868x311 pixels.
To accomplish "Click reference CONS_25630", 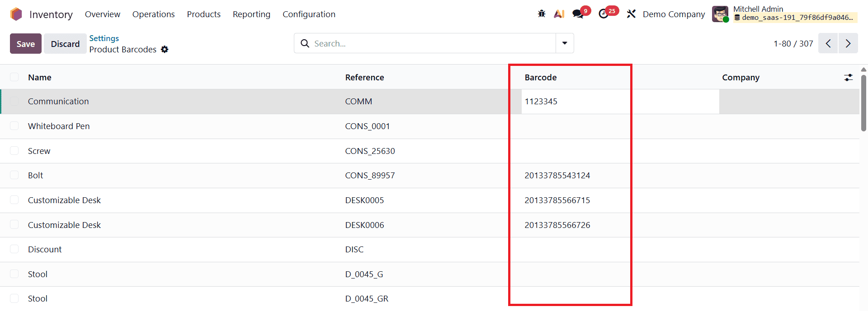I will [370, 151].
